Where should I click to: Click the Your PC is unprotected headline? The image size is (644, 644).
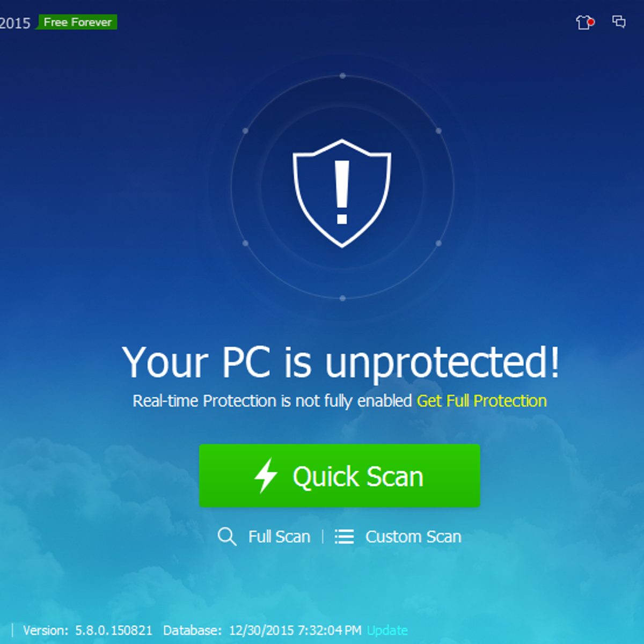tap(341, 362)
